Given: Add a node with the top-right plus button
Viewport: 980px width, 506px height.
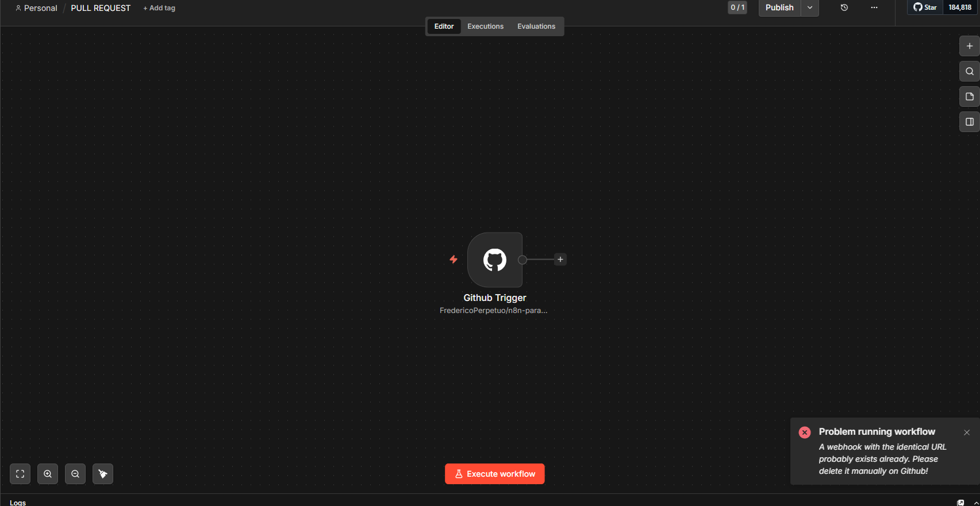Looking at the screenshot, I should click(969, 46).
